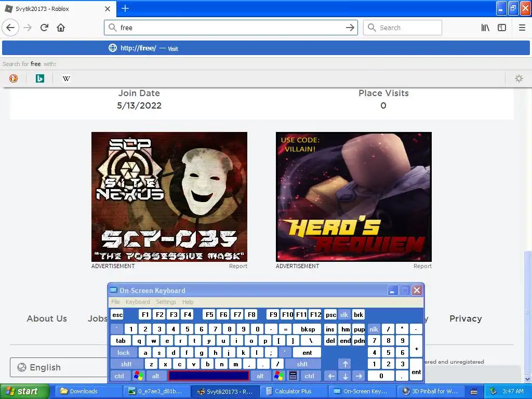The image size is (532, 399).
Task: Click the psc key on the On-Screen Keyboard
Action: [x=331, y=314]
